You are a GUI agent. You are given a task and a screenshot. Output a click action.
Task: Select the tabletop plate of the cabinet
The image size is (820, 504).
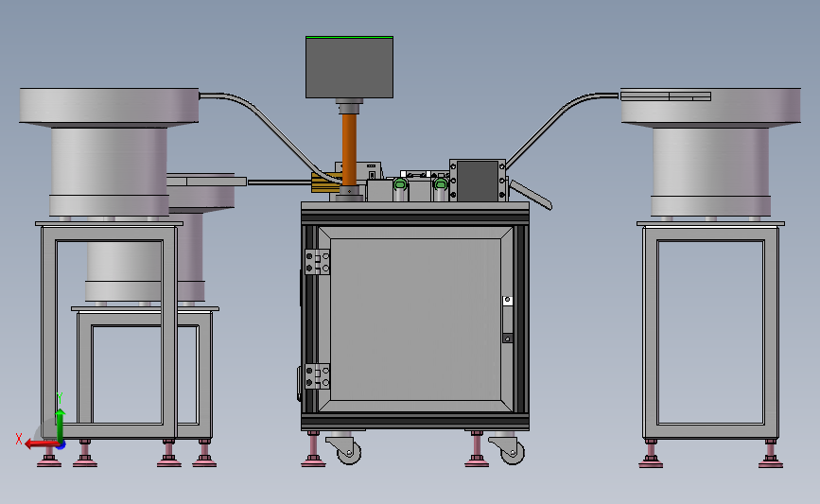pyautogui.click(x=415, y=206)
